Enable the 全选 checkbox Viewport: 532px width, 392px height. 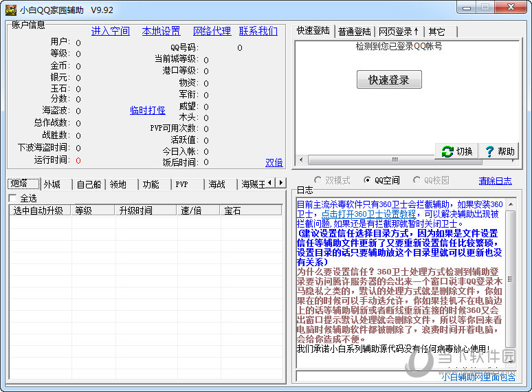tap(12, 198)
